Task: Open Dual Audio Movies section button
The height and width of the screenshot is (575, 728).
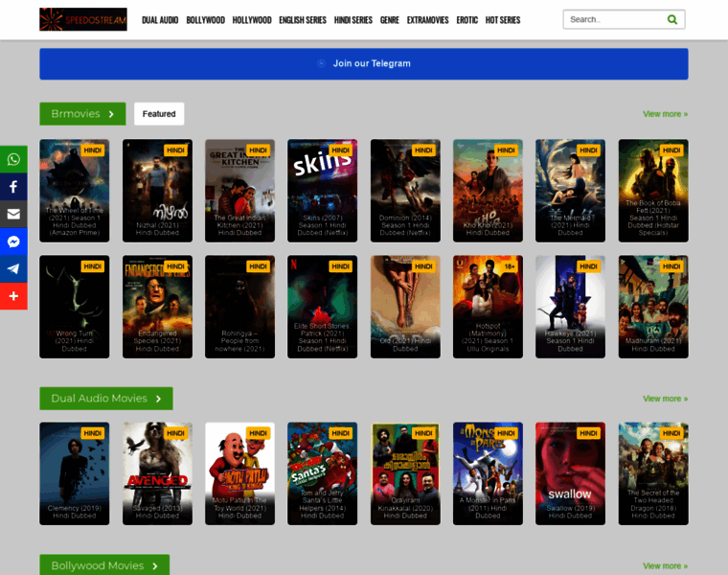Action: [106, 399]
